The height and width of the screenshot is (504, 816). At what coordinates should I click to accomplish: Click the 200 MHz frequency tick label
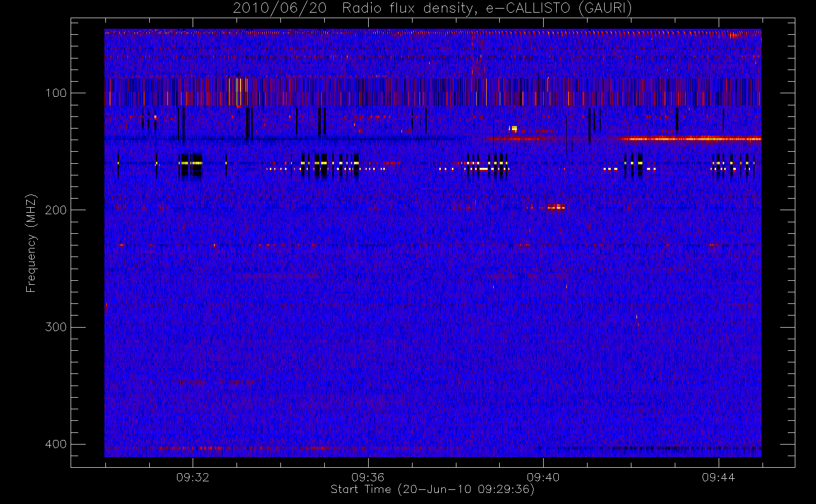[55, 210]
